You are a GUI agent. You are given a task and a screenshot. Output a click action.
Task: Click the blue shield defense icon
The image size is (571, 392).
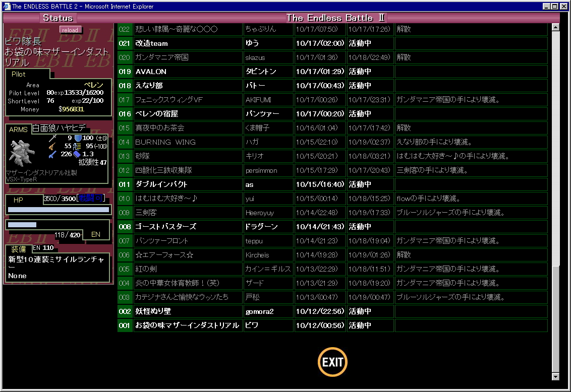pyautogui.click(x=78, y=138)
